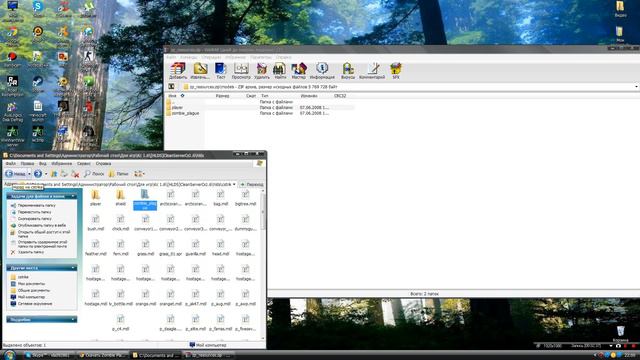Screen dimensions: 640x360
Task: Open the Избранное menu in Explorer
Action: click(61, 164)
